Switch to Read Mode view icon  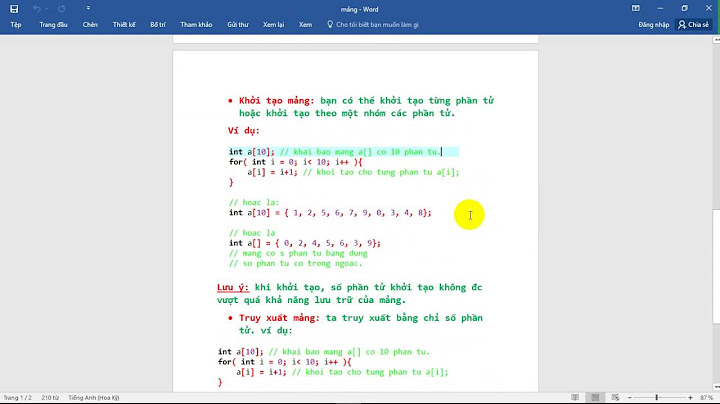coord(575,398)
